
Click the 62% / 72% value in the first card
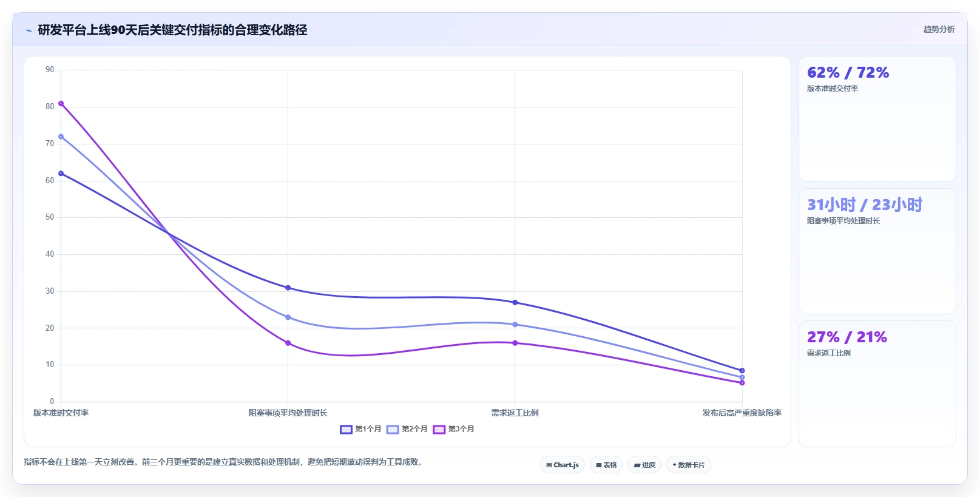[x=848, y=73]
